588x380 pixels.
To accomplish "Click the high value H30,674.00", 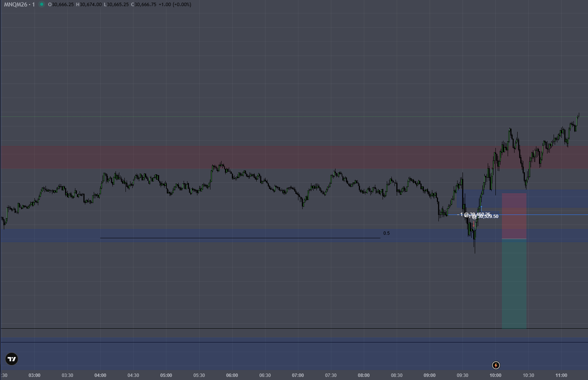I will pyautogui.click(x=89, y=4).
